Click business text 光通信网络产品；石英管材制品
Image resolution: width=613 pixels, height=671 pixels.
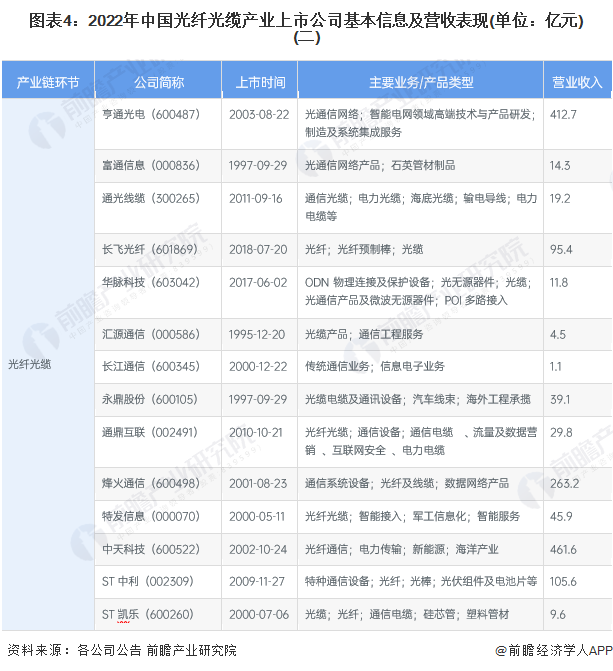[x=380, y=165]
